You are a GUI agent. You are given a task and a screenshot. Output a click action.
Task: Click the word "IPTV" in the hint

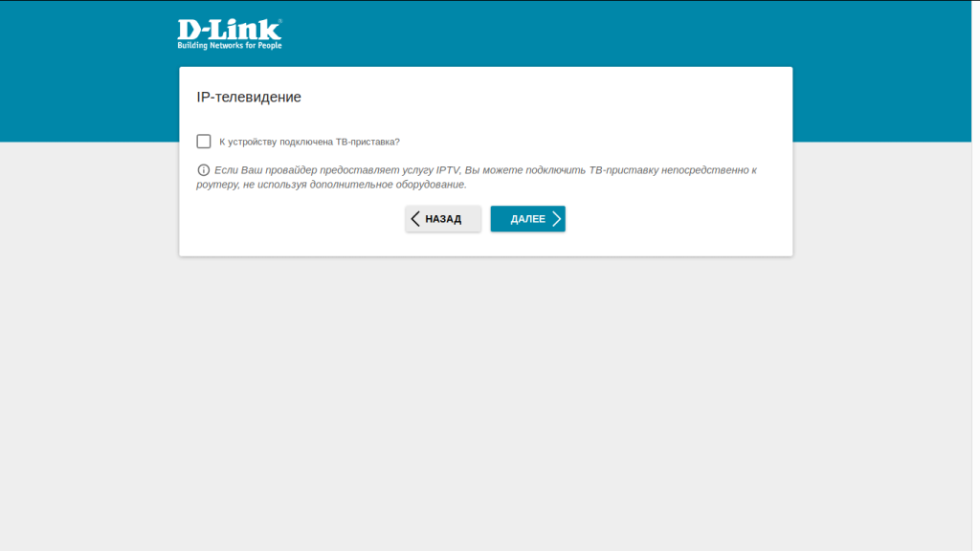tap(448, 170)
